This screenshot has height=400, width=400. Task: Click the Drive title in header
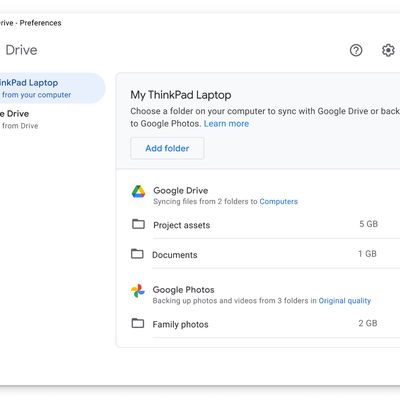(x=21, y=50)
